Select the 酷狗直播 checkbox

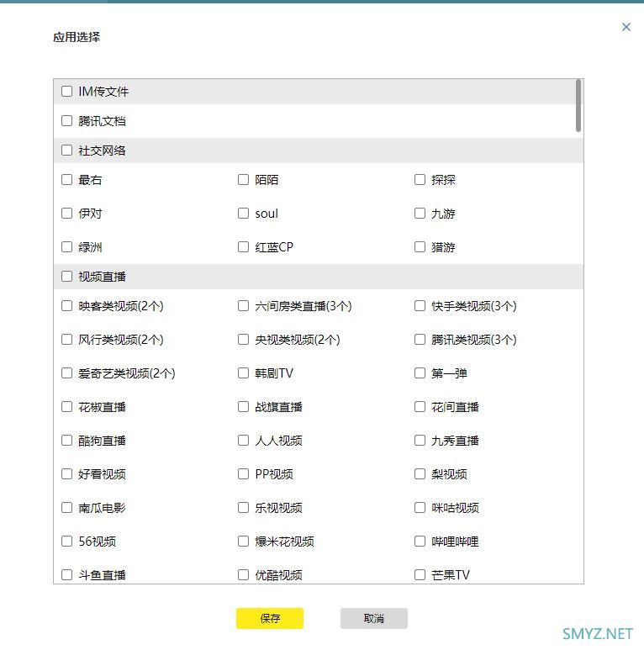click(66, 440)
